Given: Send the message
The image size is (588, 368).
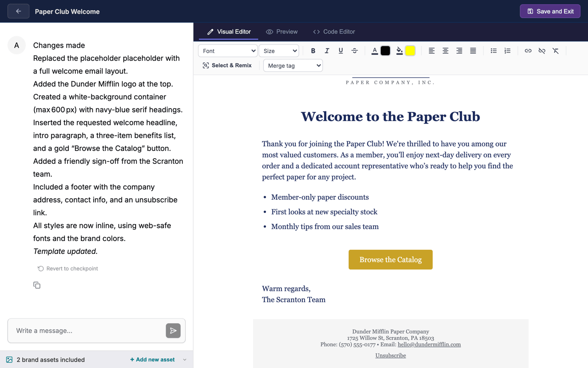Looking at the screenshot, I should coord(173,331).
